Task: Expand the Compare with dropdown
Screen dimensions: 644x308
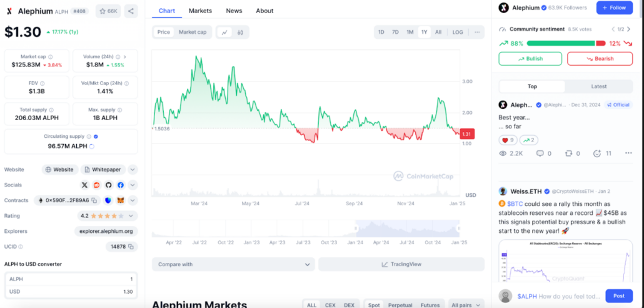Action: [233, 264]
